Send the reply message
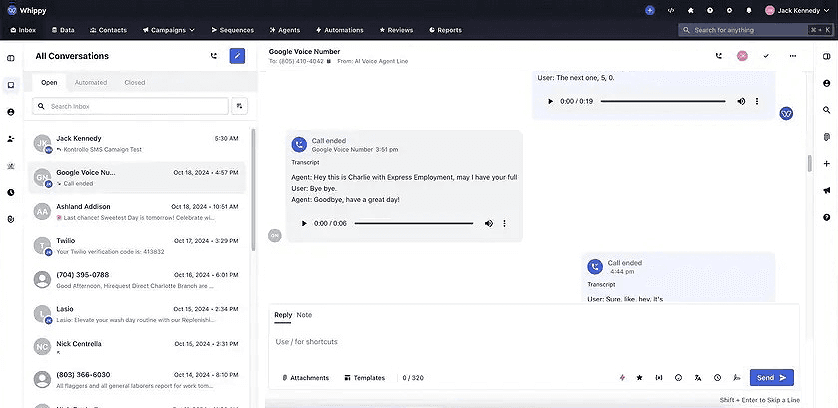This screenshot has width=838, height=408. point(771,378)
